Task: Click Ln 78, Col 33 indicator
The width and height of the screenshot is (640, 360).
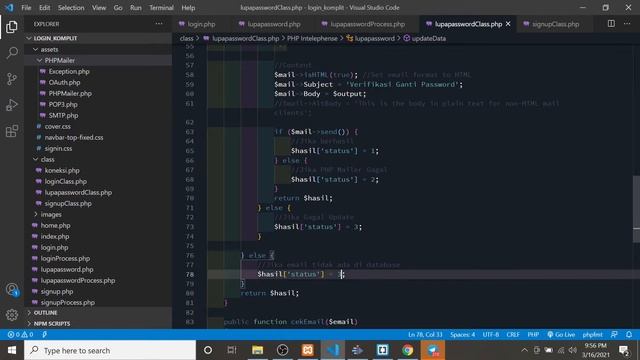Action: point(425,334)
